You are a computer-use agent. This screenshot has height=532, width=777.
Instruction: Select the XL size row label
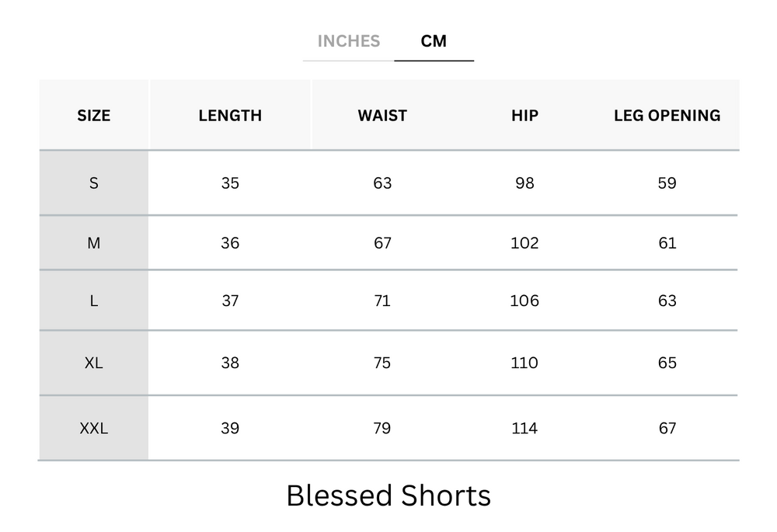pyautogui.click(x=94, y=363)
